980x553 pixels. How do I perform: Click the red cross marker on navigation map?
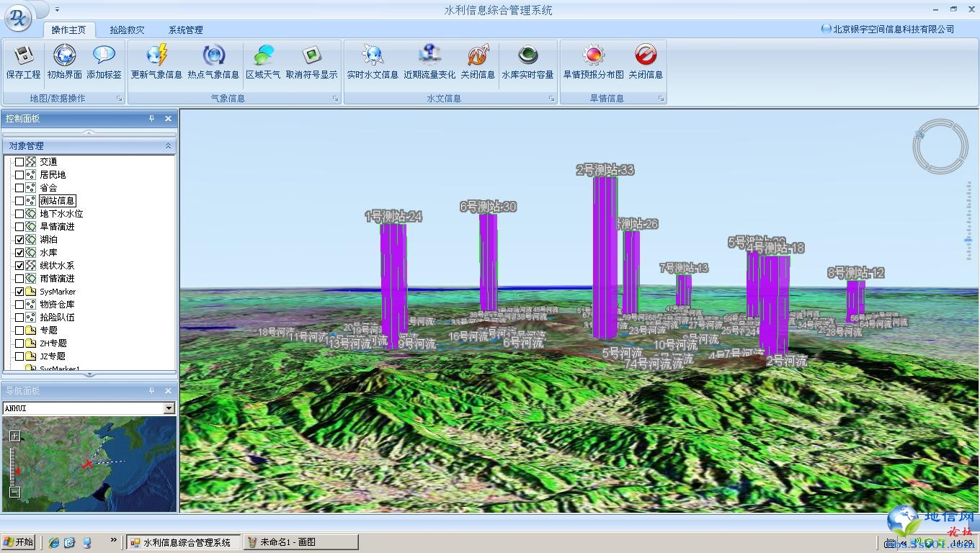(x=88, y=464)
